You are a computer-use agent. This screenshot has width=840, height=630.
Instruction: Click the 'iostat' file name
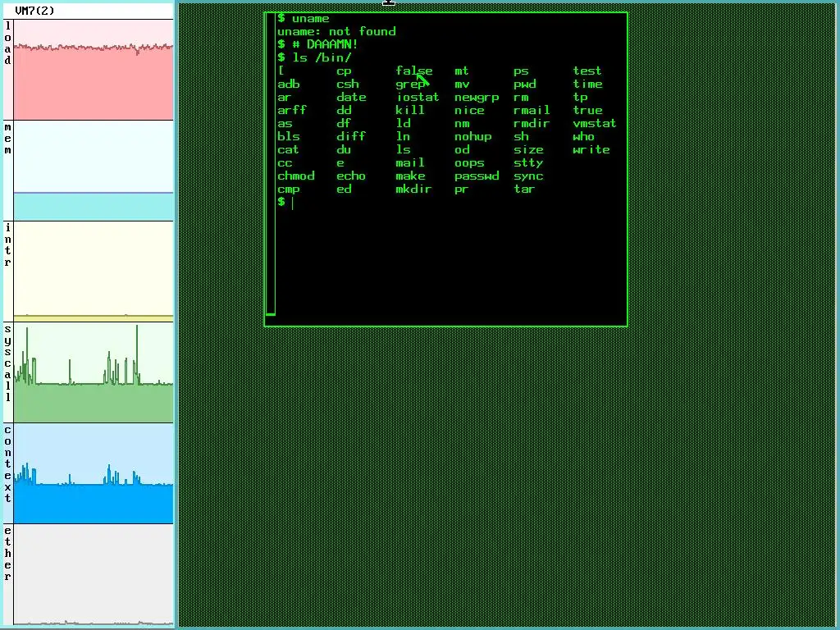[x=418, y=98]
